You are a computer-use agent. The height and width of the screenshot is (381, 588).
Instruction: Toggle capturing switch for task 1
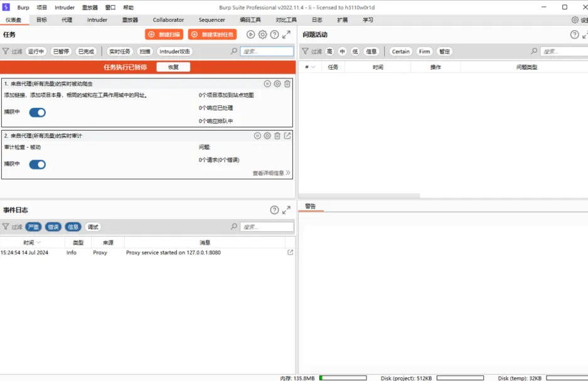(38, 112)
